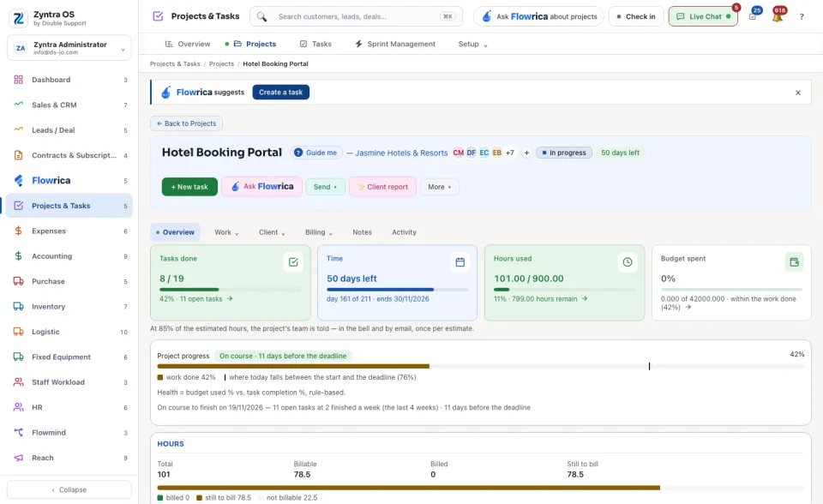Screen dimensions: 823x504
Task: Click Ask Flowrica about projects in header
Action: pyautogui.click(x=539, y=17)
